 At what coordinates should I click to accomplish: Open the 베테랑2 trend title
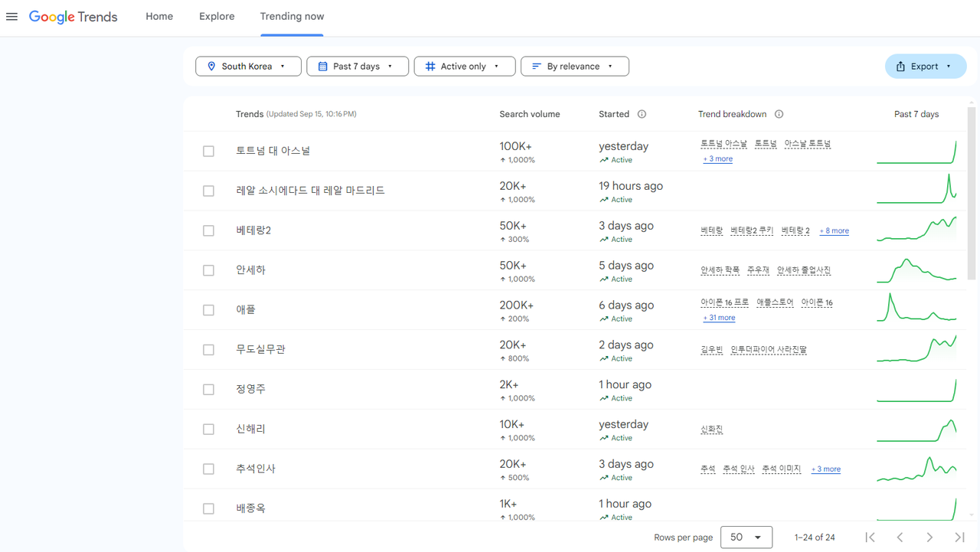[253, 230]
